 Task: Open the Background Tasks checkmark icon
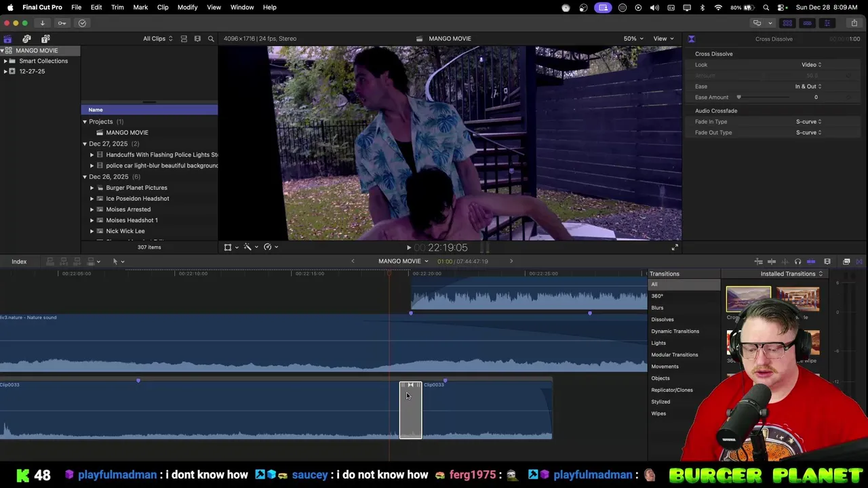click(82, 23)
